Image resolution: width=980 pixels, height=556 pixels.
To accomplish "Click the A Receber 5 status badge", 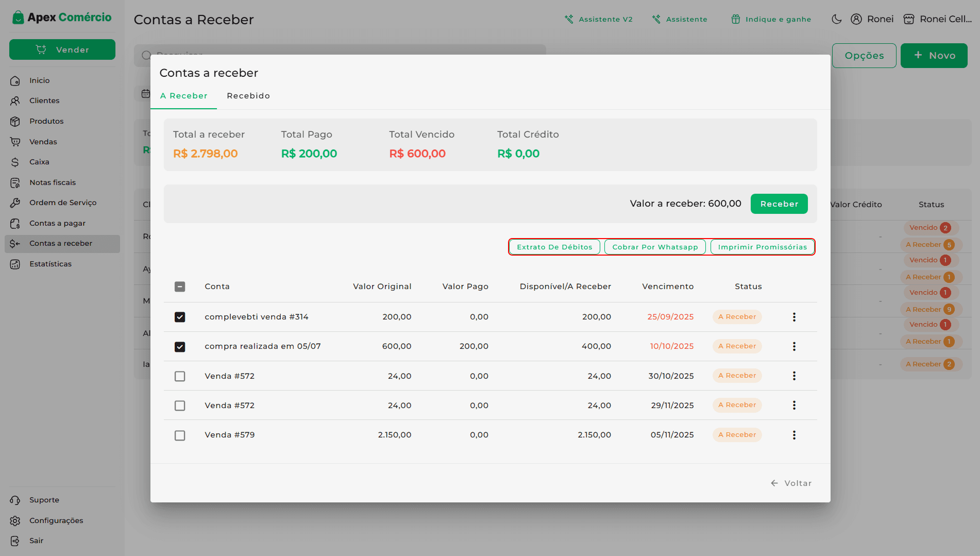I will (931, 245).
